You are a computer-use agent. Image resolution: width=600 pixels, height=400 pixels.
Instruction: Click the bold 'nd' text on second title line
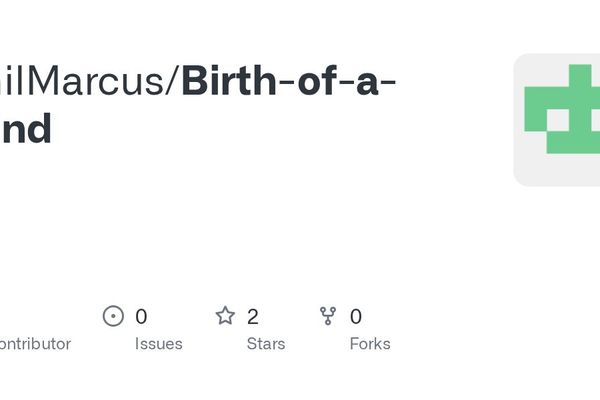(25, 129)
